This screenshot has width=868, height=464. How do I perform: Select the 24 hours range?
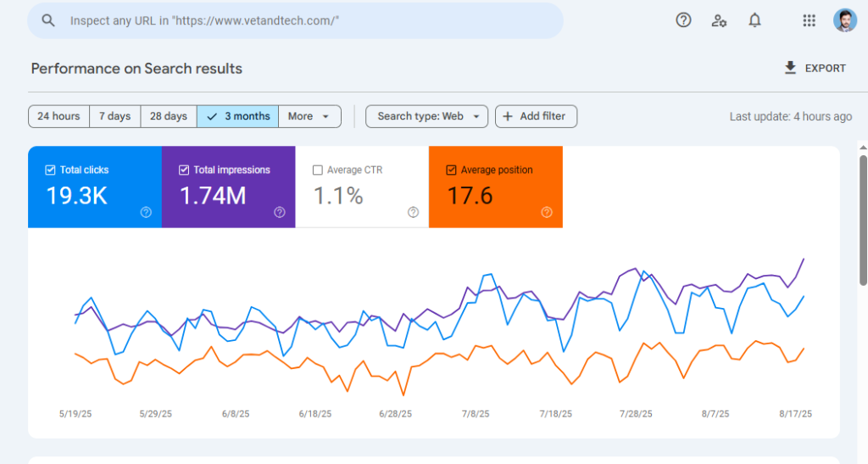click(58, 116)
